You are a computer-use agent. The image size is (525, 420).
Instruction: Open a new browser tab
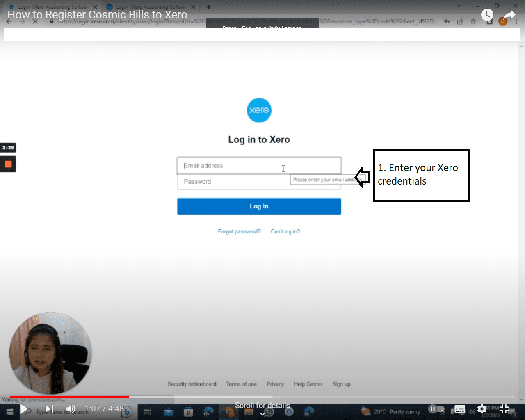(x=209, y=7)
